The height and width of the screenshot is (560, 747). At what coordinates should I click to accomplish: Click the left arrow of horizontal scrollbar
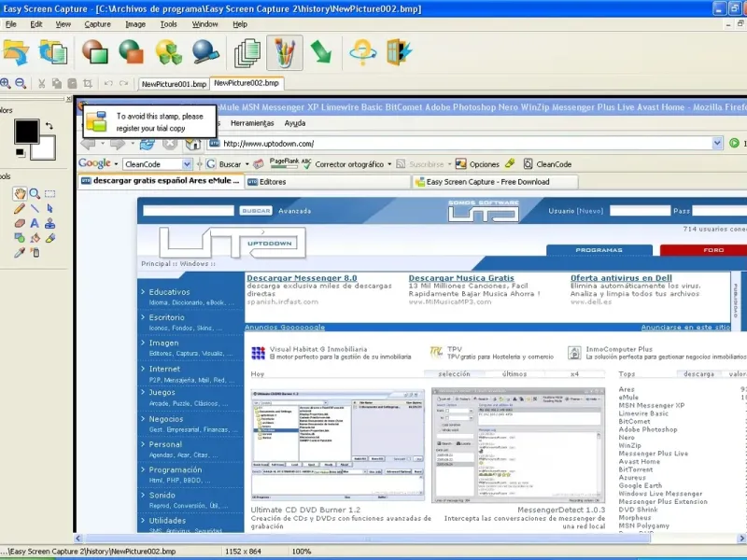pos(78,539)
